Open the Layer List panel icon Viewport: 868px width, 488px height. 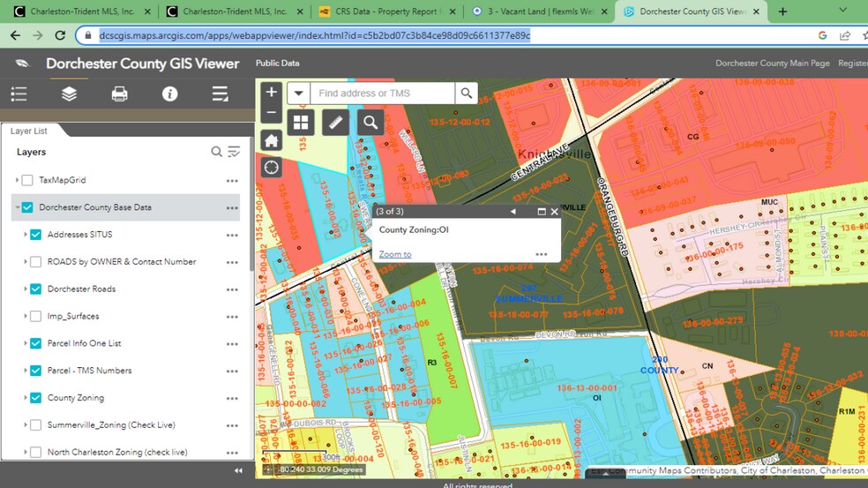point(69,94)
